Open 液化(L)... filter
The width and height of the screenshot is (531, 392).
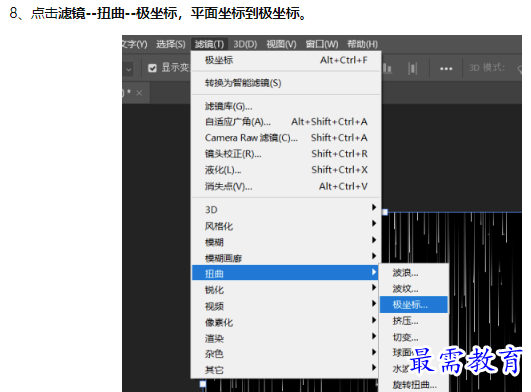tap(286, 170)
